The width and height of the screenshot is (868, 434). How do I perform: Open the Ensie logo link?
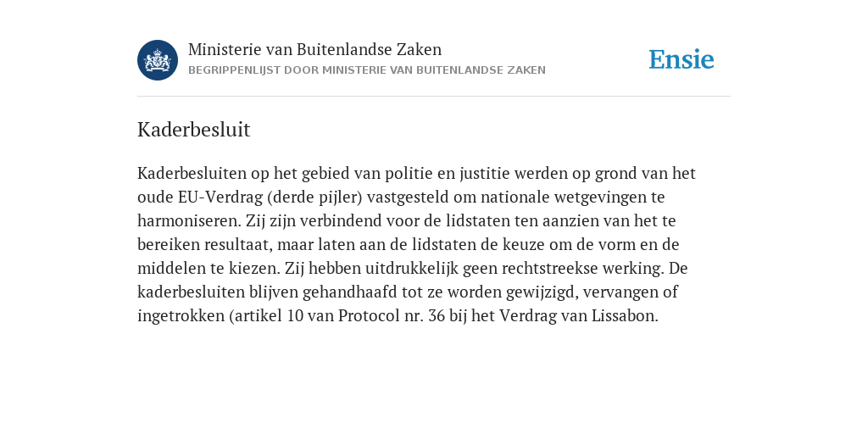[682, 59]
